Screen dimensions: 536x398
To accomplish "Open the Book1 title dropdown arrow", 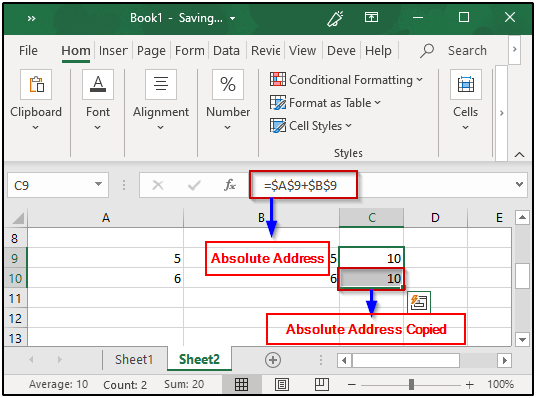I will pyautogui.click(x=232, y=18).
